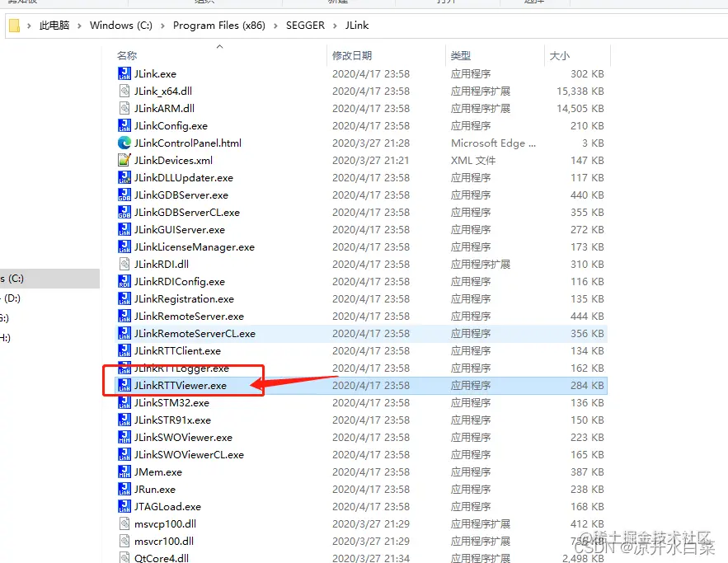Sort files by 名称 column header
This screenshot has height=563, width=728.
coord(127,56)
